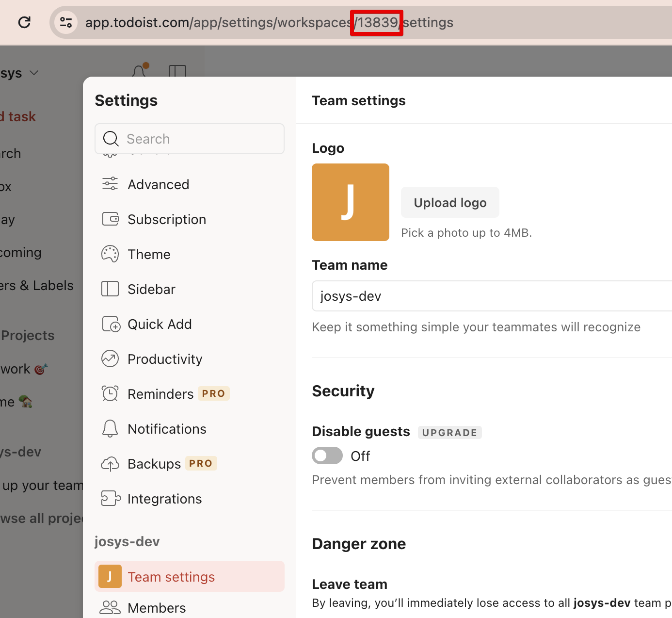Click the orange J team logo
Viewport: 672px width, 618px height.
point(351,202)
